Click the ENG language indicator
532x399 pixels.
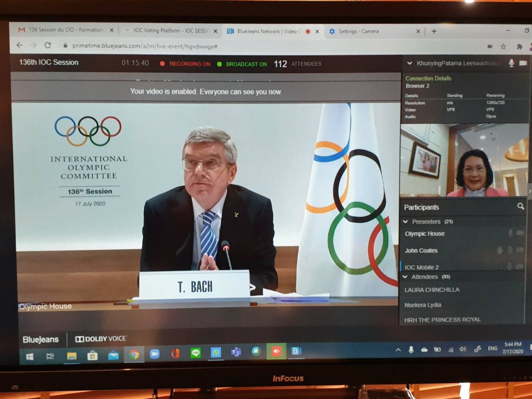click(492, 349)
